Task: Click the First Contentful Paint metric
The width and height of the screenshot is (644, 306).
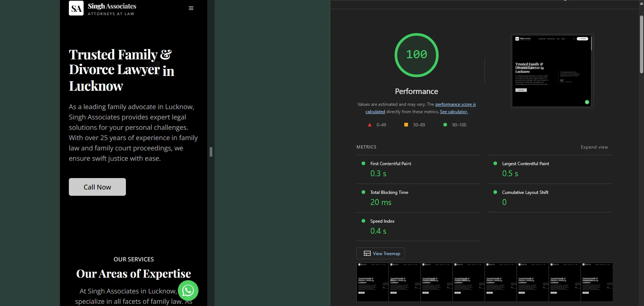Action: coord(419,169)
